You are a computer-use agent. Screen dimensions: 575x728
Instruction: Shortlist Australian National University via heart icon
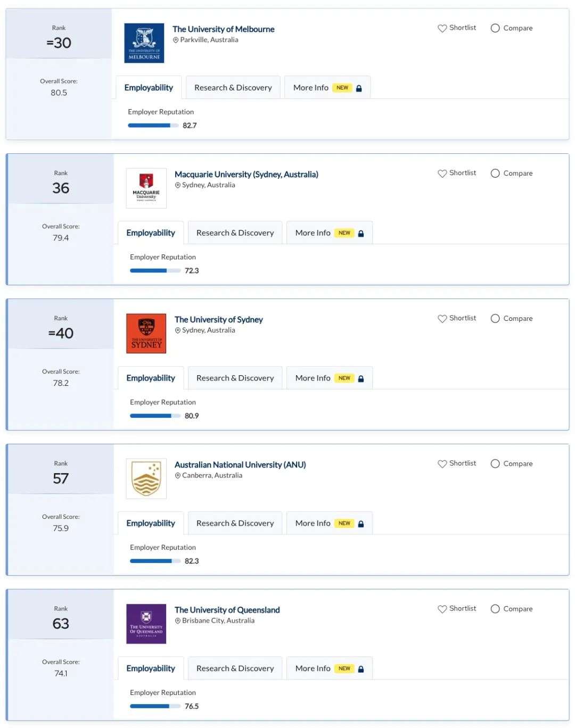tap(442, 464)
